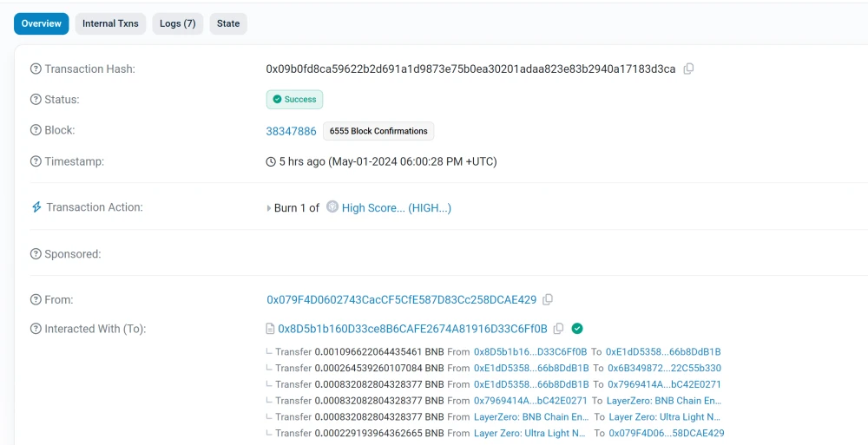
Task: Switch to the Internal Txns tab
Action: [x=110, y=23]
